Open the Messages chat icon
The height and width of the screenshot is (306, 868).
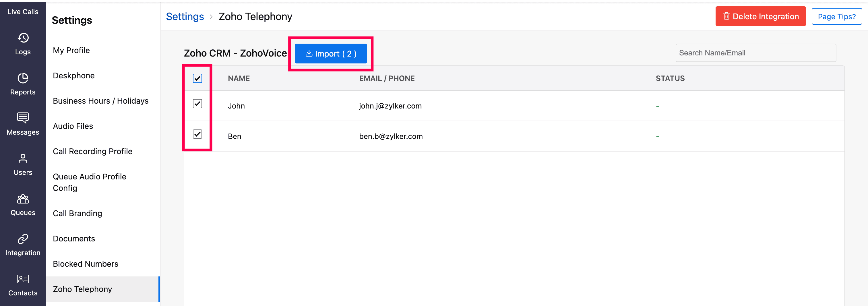(x=23, y=118)
